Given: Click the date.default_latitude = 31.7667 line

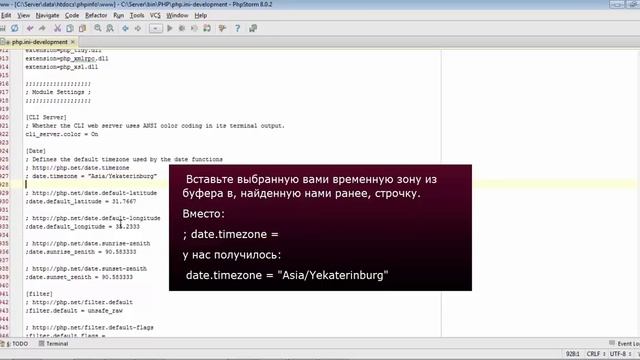Looking at the screenshot, I should (x=81, y=202).
